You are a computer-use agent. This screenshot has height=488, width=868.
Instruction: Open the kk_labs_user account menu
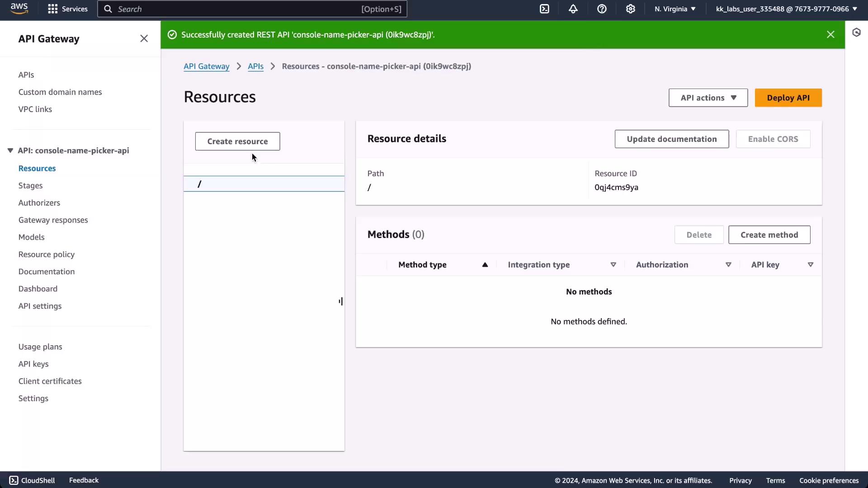787,9
